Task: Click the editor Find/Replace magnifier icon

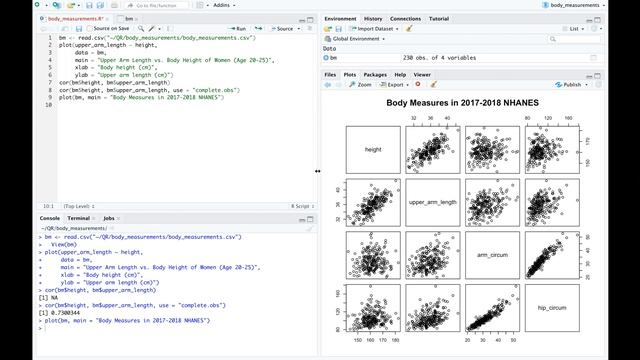Action: (x=141, y=29)
